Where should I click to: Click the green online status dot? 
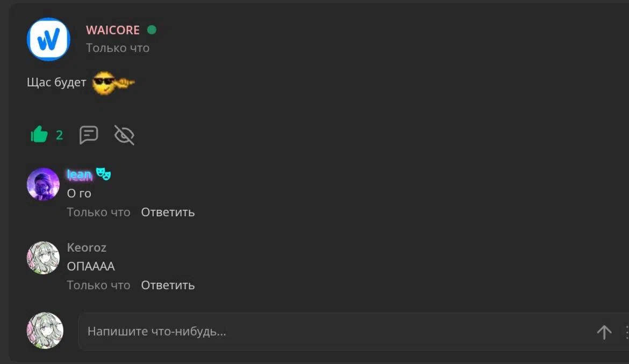click(x=152, y=30)
